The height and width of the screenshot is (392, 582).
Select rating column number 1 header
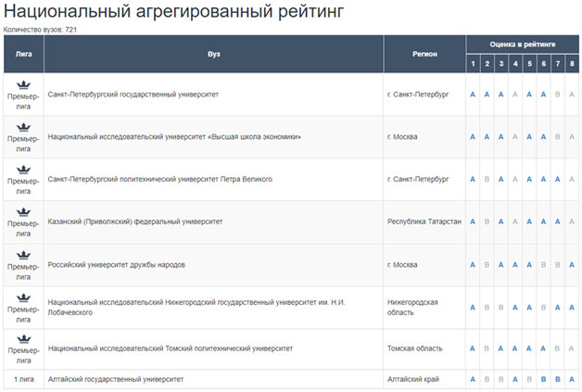(x=473, y=63)
